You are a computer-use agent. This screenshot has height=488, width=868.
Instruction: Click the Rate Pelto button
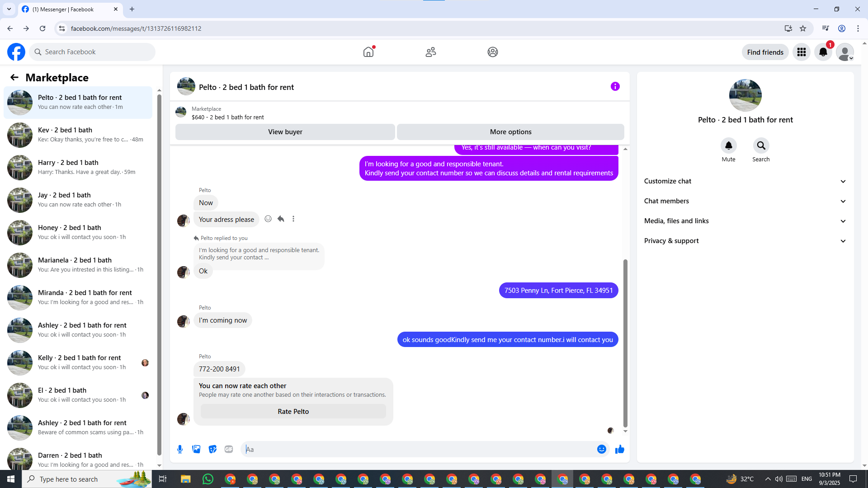[x=293, y=412]
